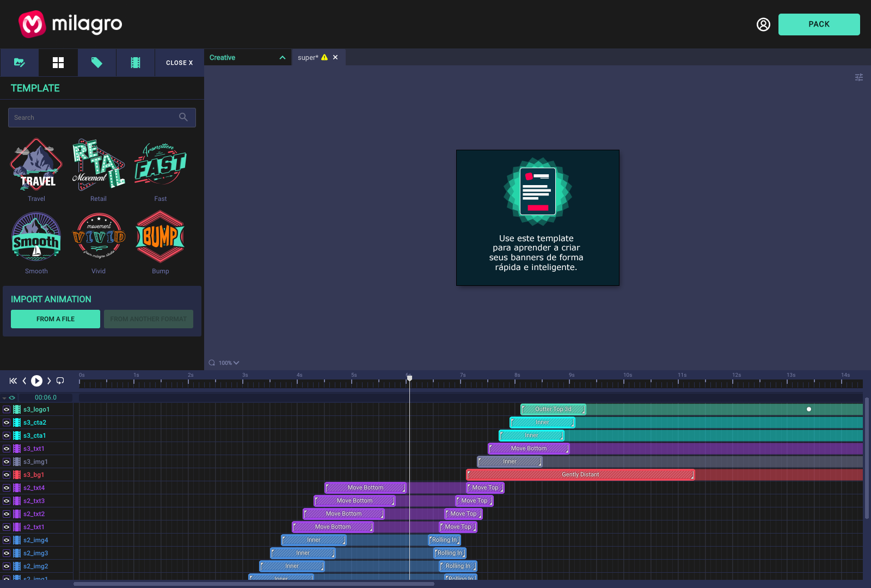Open the 100% zoom level dropdown
Screen dimensions: 871x588
pyautogui.click(x=229, y=363)
